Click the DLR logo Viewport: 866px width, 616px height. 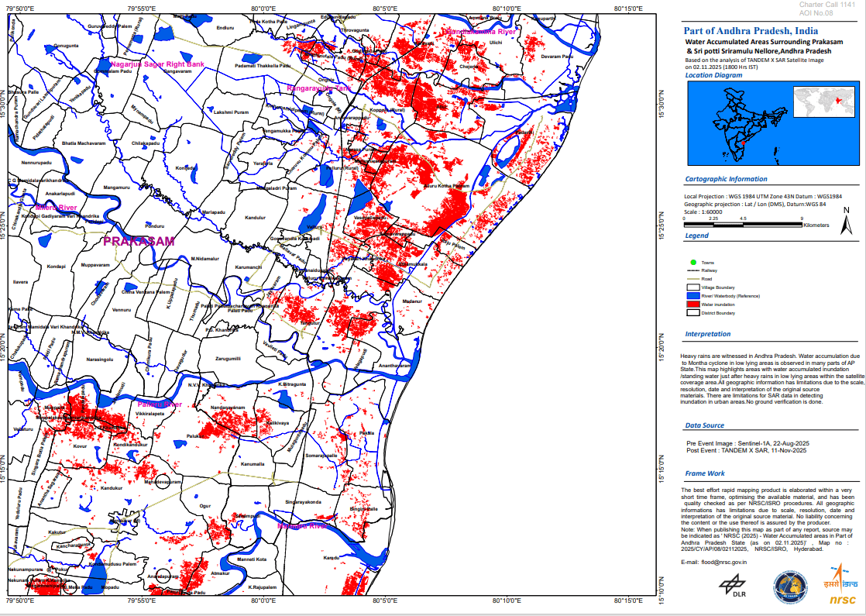pos(732,585)
